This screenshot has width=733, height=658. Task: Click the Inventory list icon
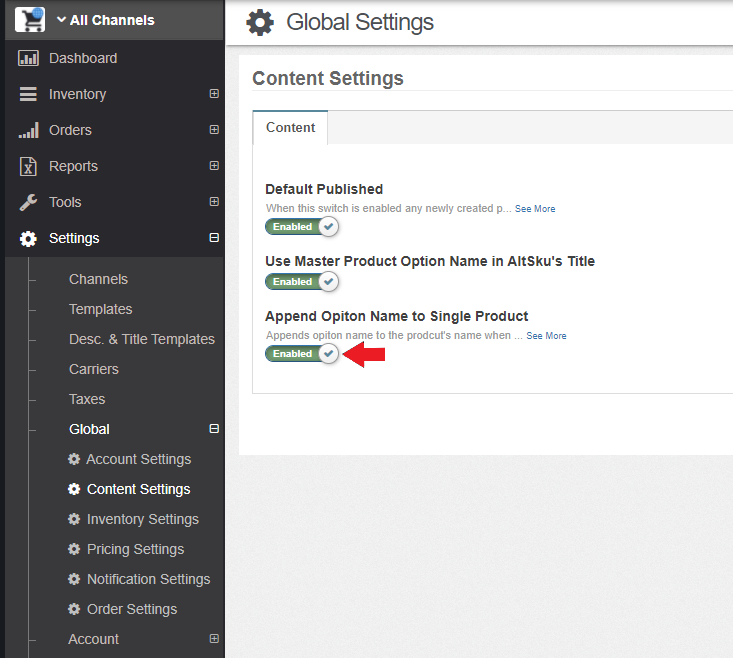click(28, 94)
